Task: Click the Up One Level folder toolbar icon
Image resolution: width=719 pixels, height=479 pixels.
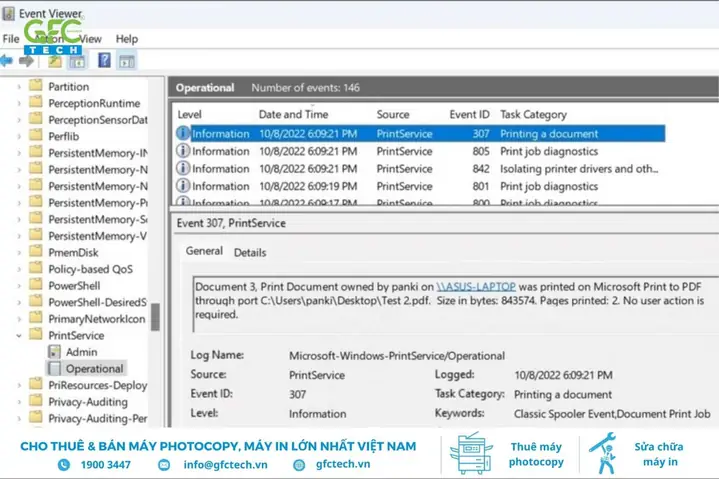Action: [55, 61]
